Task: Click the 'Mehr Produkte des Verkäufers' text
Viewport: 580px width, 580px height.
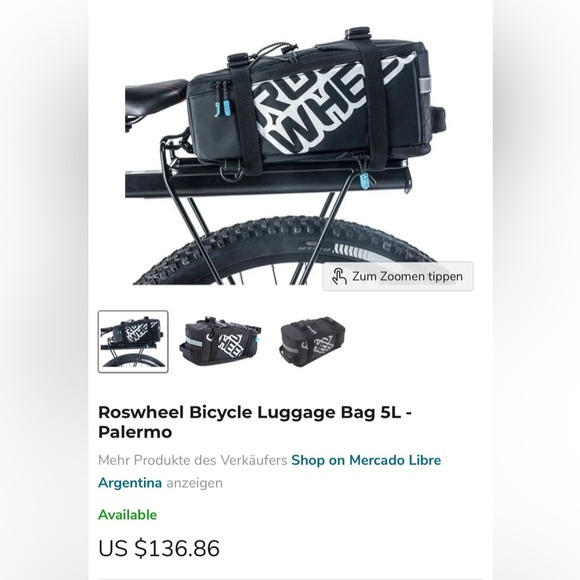Action: coord(193,460)
